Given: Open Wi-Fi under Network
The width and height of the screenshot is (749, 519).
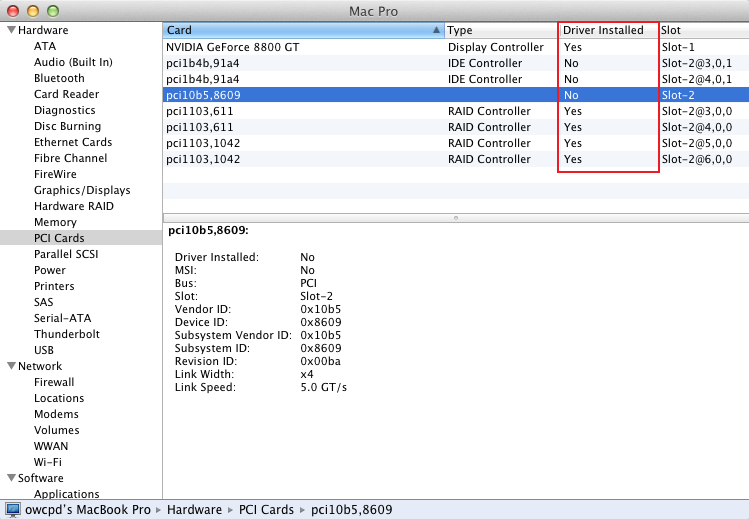Looking at the screenshot, I should pyautogui.click(x=47, y=462).
